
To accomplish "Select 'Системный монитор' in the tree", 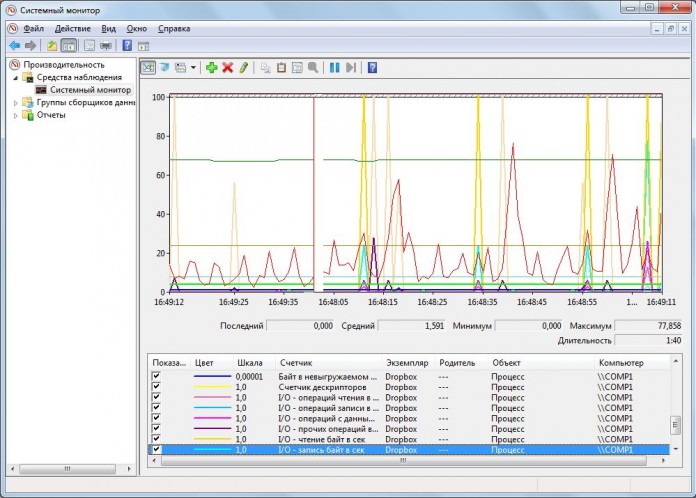I will [x=89, y=90].
